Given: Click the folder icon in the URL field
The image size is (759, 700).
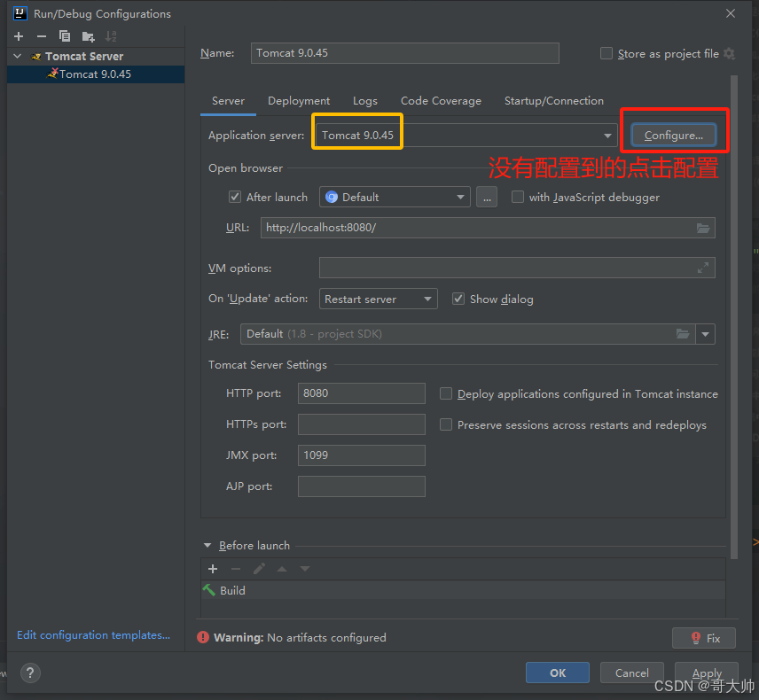Looking at the screenshot, I should 703,228.
